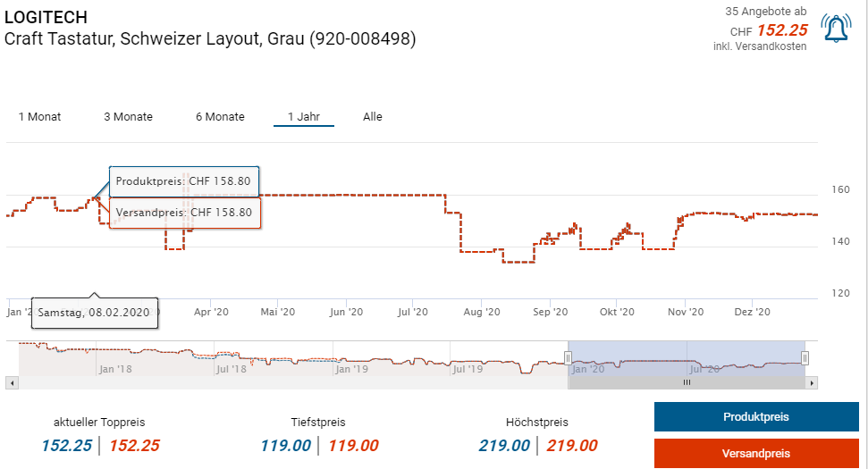Select the 1 Jahr range tab

click(x=303, y=117)
